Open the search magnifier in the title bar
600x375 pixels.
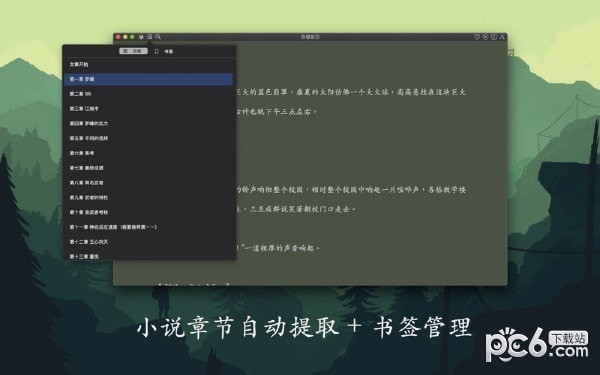click(x=158, y=37)
